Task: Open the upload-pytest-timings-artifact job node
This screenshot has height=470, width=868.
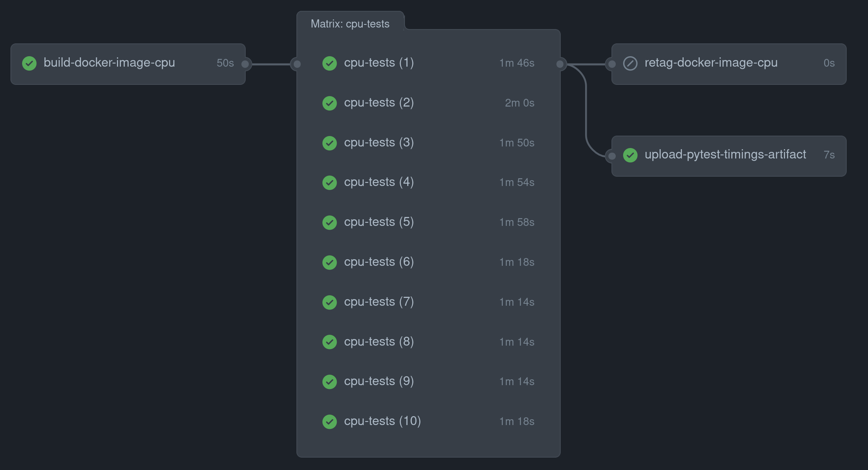Action: [x=725, y=155]
